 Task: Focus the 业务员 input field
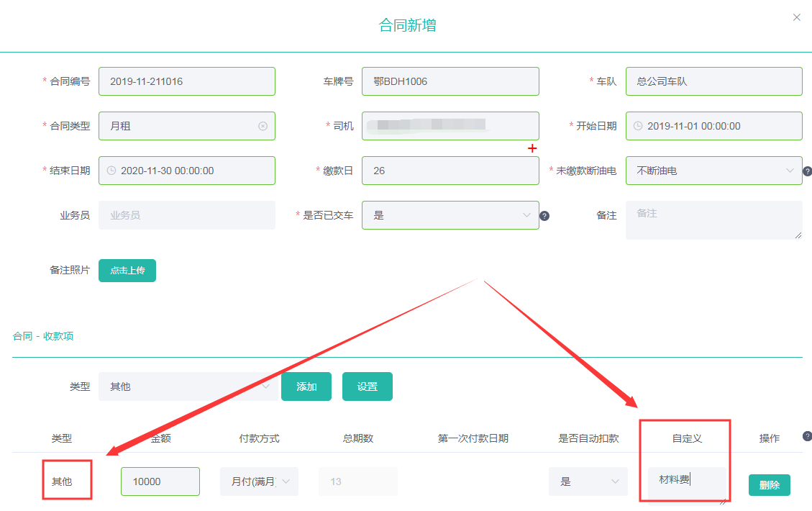pyautogui.click(x=187, y=215)
